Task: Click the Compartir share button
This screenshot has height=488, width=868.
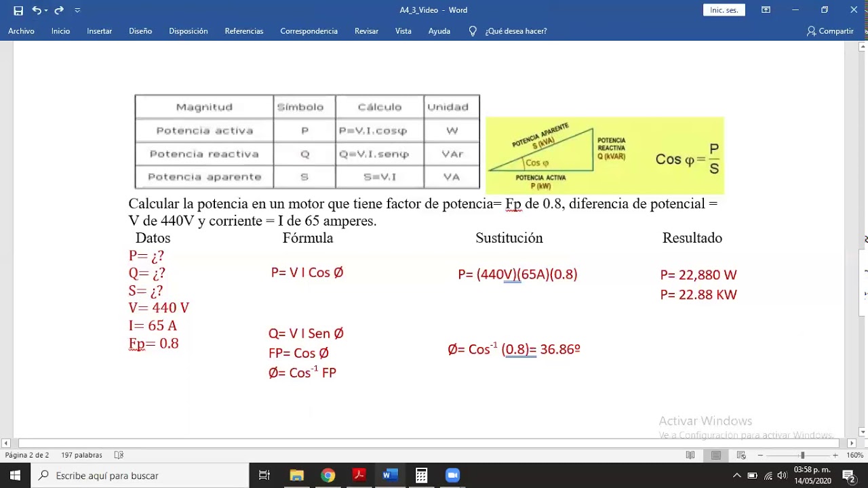Action: [x=830, y=31]
